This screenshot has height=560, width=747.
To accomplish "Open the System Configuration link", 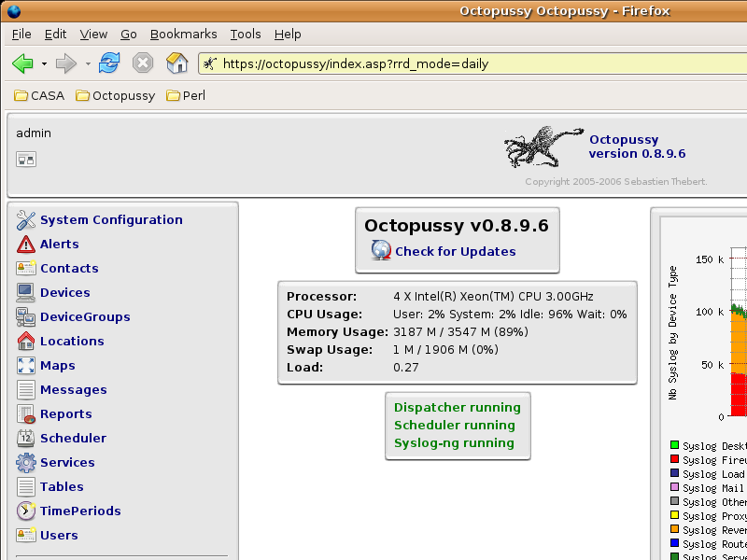I will 111,220.
